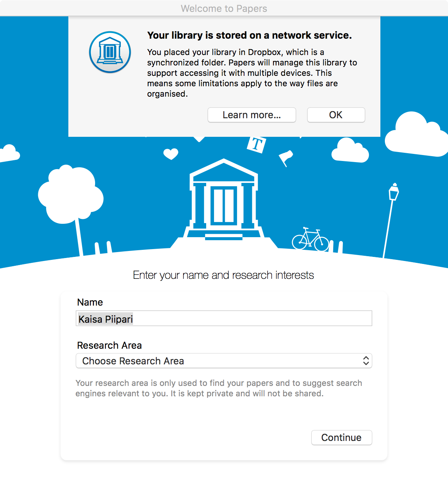448x490 pixels.
Task: Click the 'Name' field label
Action: click(x=90, y=302)
